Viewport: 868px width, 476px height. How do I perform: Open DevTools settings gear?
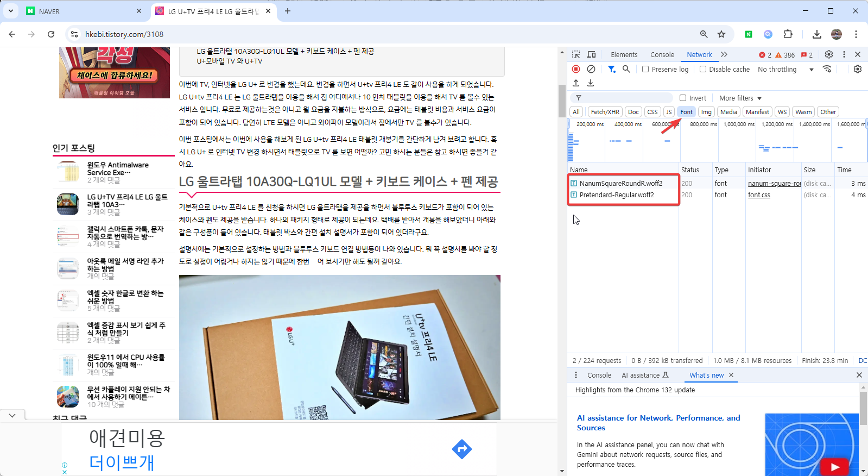pos(829,54)
